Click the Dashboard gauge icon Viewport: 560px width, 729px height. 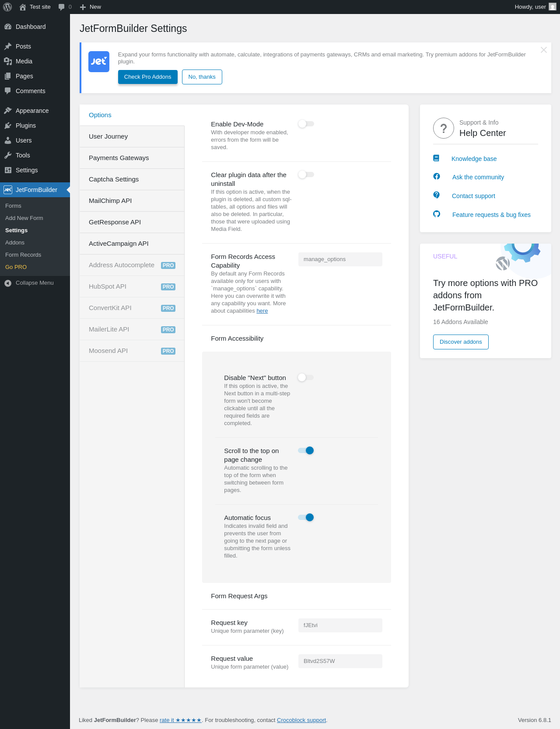pos(8,27)
